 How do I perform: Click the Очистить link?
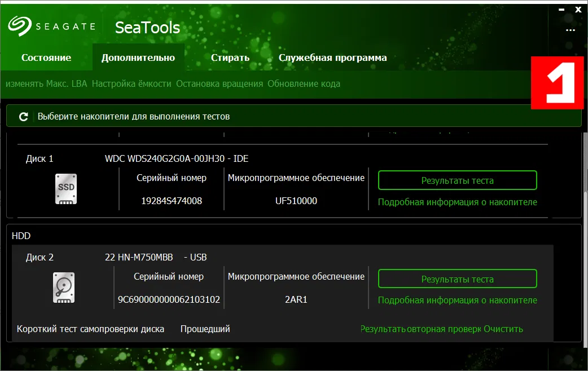503,329
